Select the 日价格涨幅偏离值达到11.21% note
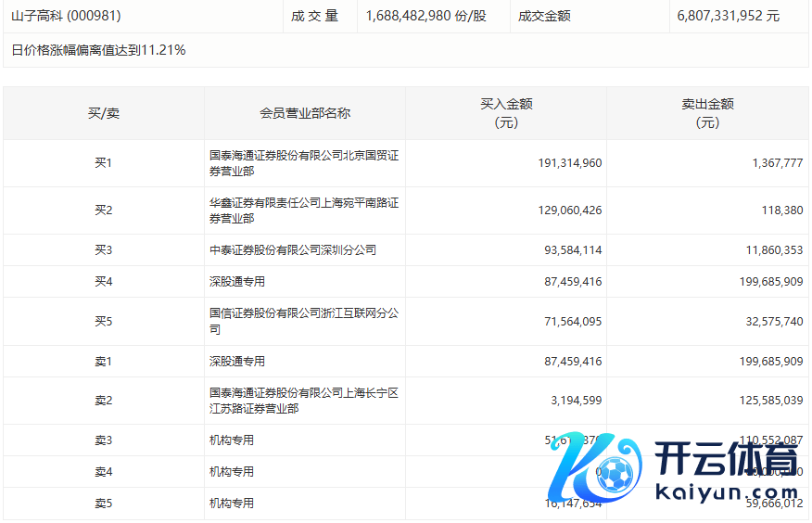 coord(98,50)
